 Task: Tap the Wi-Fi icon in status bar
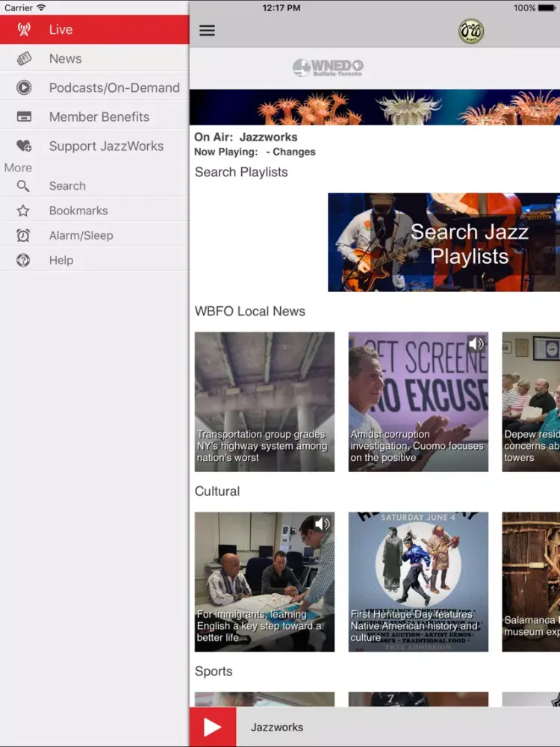(x=41, y=7)
